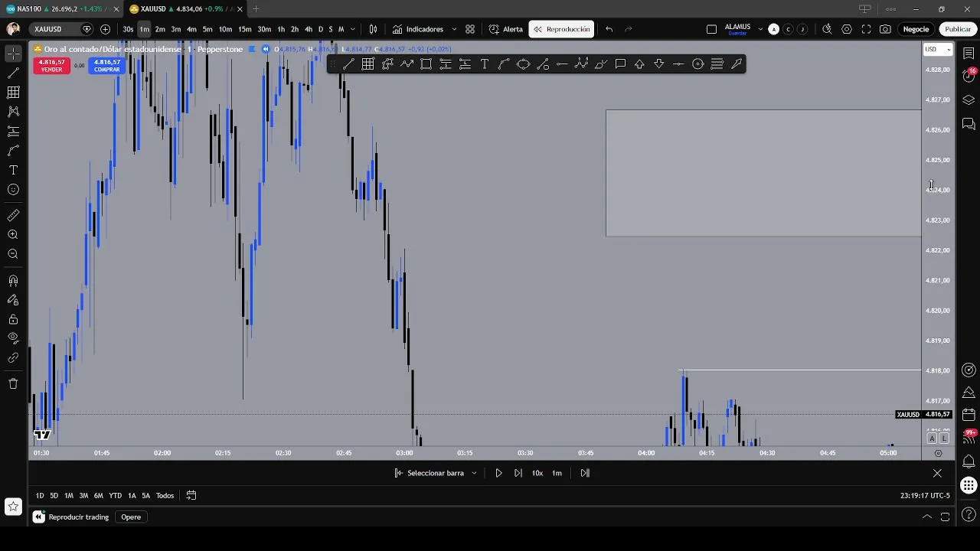This screenshot has width=980, height=551.
Task: Close the replay toolbar
Action: tap(937, 473)
